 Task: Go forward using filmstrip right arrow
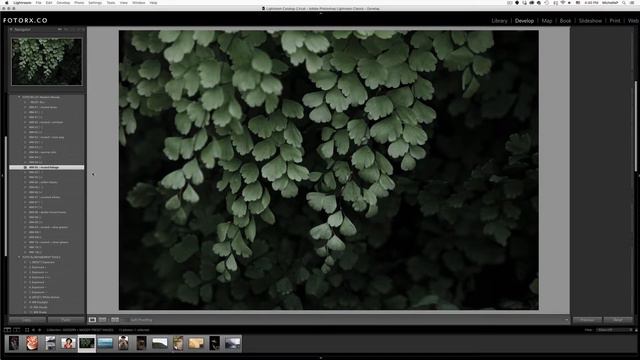(40, 330)
